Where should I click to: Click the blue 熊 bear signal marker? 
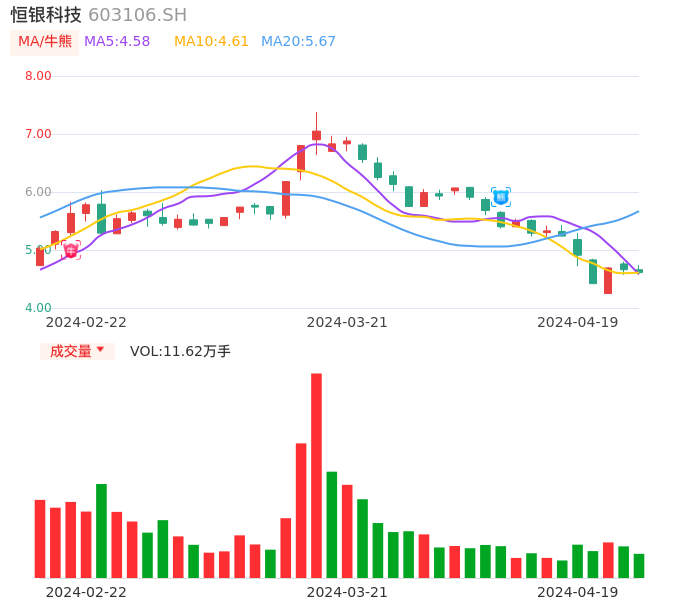500,197
